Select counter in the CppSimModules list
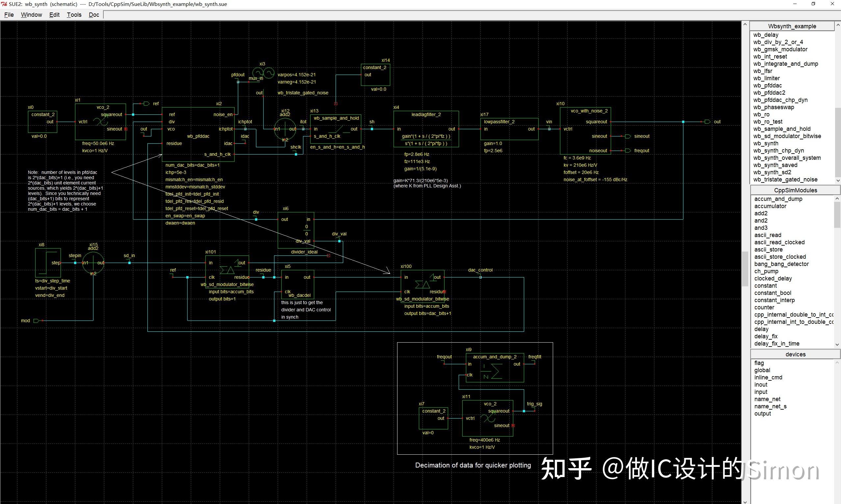This screenshot has width=841, height=504. point(764,307)
